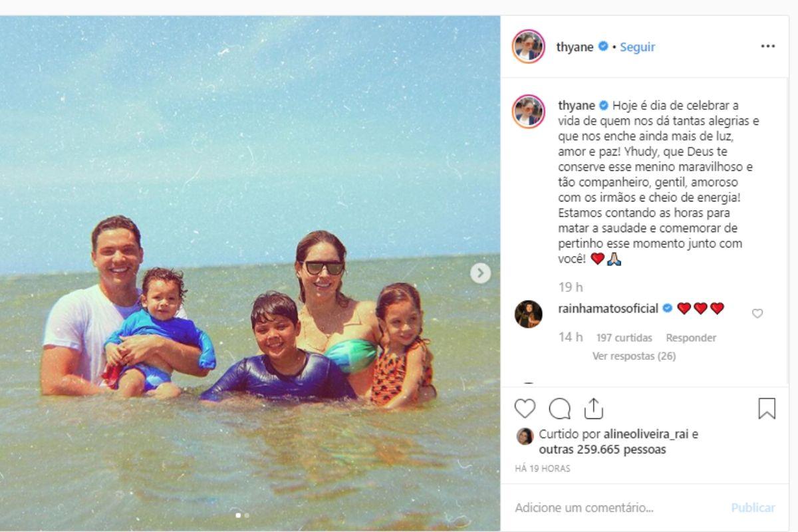Follow thyane with the Seguir link
Image resolution: width=798 pixels, height=532 pixels.
[637, 47]
